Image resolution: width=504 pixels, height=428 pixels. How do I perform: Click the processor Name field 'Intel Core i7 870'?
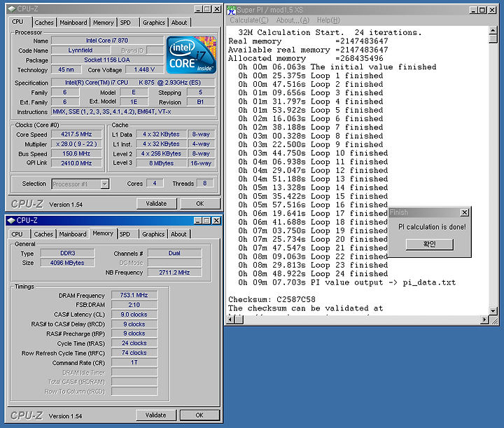pos(107,41)
